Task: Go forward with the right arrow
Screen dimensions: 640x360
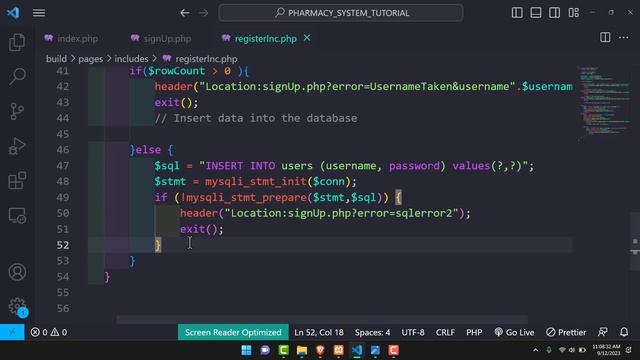Action: pyautogui.click(x=203, y=13)
